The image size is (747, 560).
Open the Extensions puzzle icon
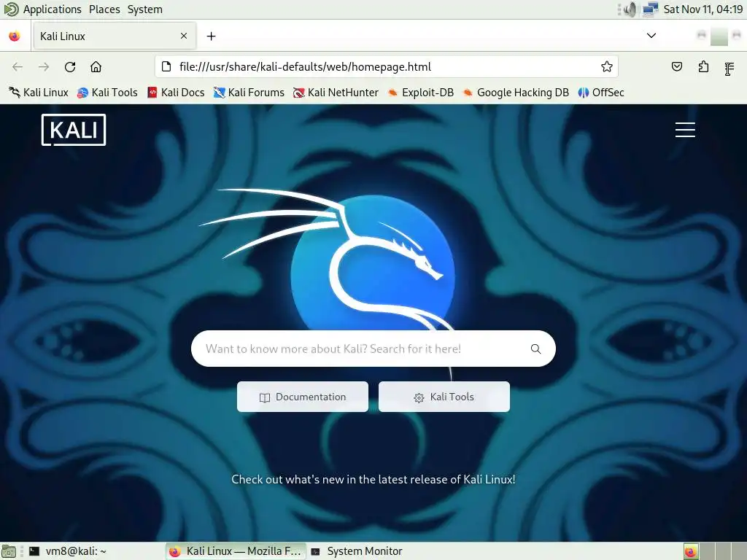(x=703, y=66)
